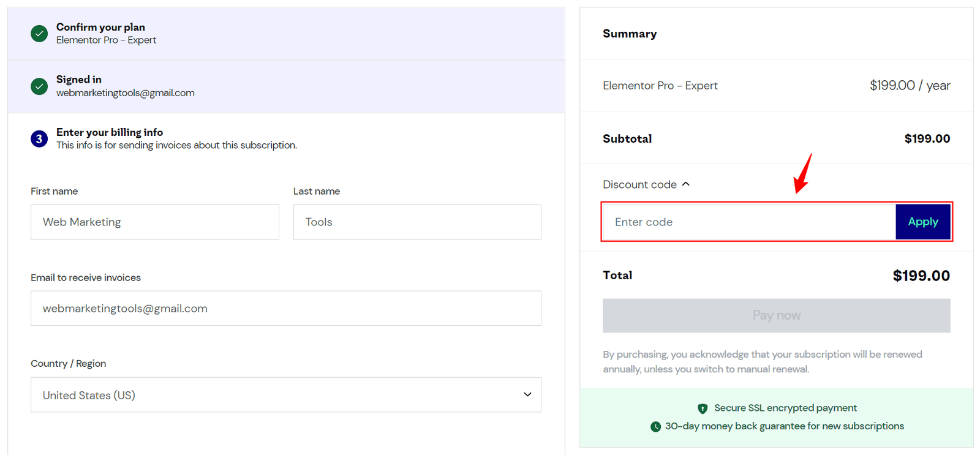Apply the discount code

923,222
